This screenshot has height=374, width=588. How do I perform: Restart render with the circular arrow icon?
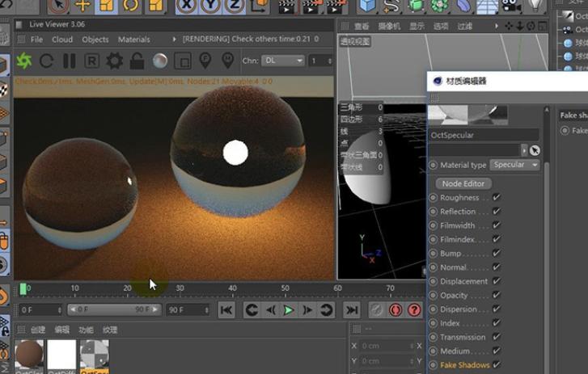[x=47, y=61]
